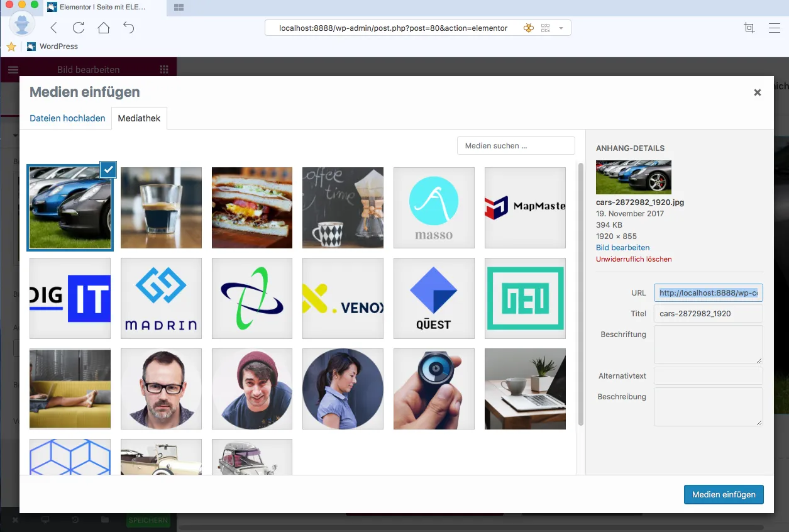
Task: Close the Medien einfügen dialog
Action: (758, 92)
